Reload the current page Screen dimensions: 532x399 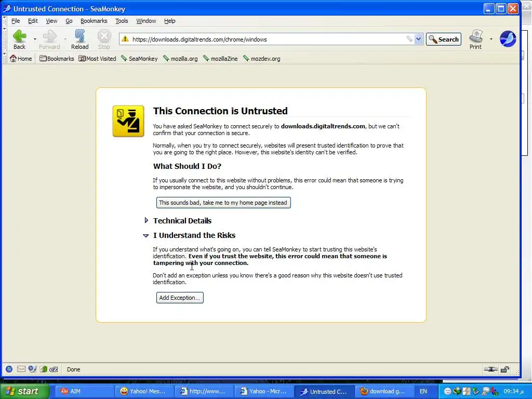(x=79, y=39)
